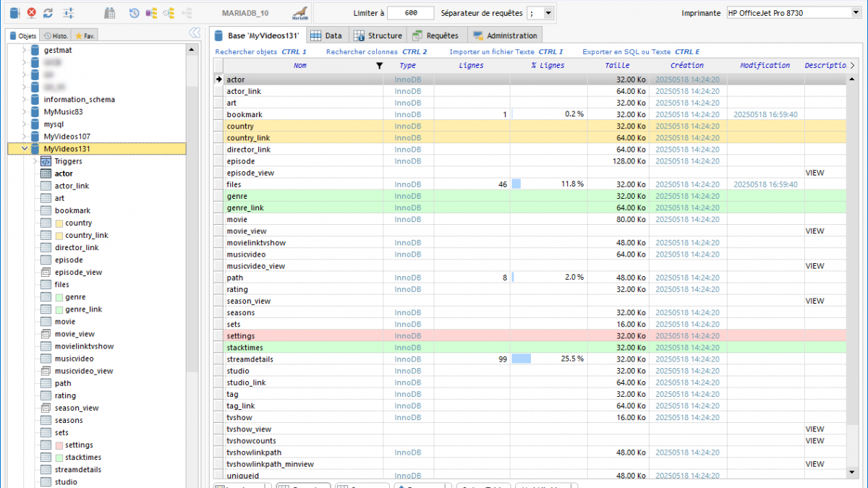Click the table scrollbar down arrow
This screenshot has width=868, height=488.
click(851, 472)
